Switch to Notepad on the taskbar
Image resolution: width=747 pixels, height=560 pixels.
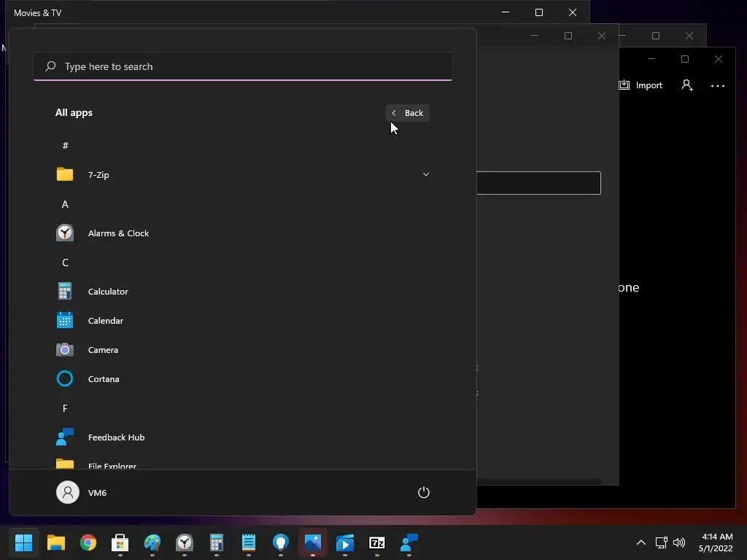click(249, 542)
